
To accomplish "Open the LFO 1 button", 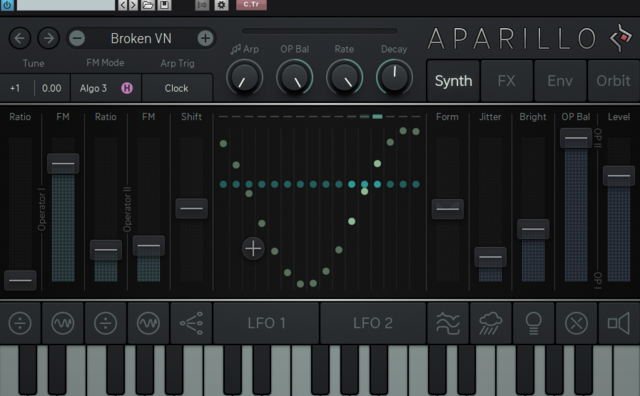I will pos(266,323).
